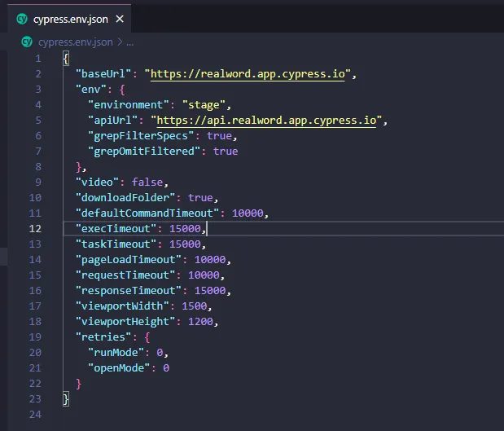Viewport: 504px width, 431px height.
Task: Click the "pageLoadTimeout" key
Action: point(129,260)
